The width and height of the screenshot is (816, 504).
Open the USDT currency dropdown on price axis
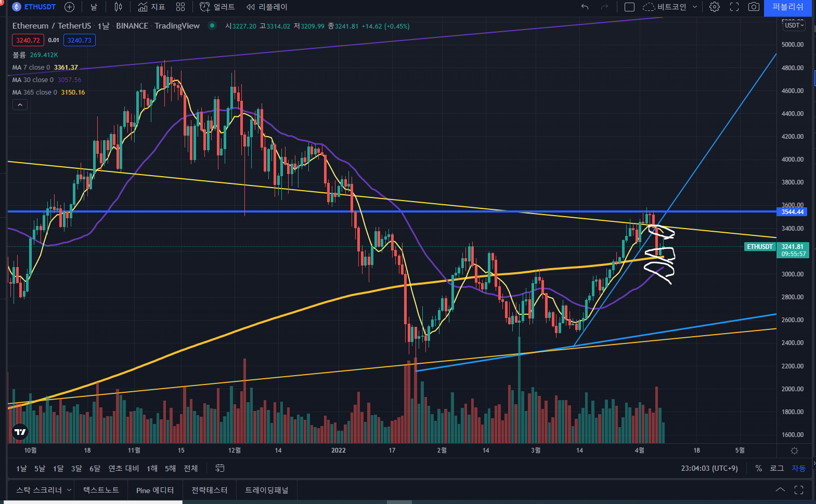tap(794, 25)
